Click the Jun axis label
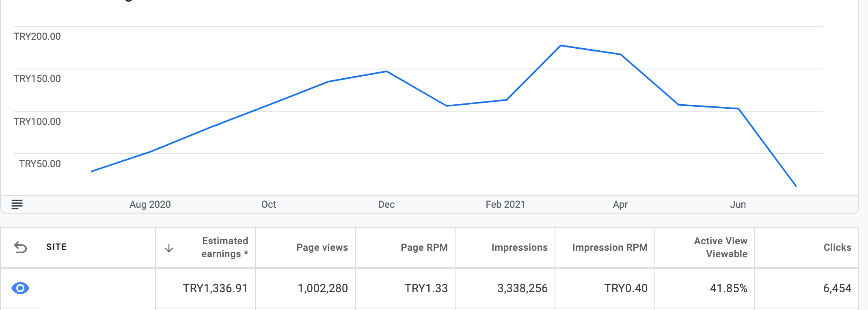 click(738, 205)
